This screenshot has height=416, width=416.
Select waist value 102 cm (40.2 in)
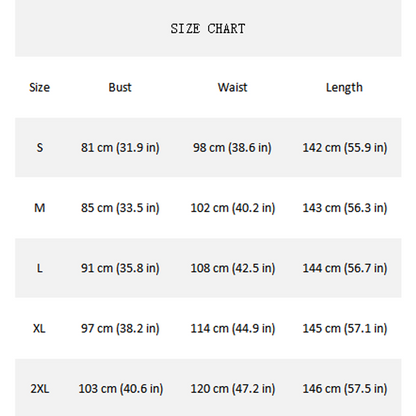(x=233, y=208)
